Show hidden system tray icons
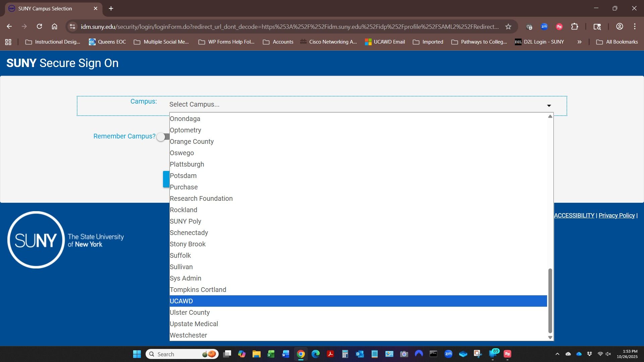Screen dimensions: 644x362 [x=557, y=354]
